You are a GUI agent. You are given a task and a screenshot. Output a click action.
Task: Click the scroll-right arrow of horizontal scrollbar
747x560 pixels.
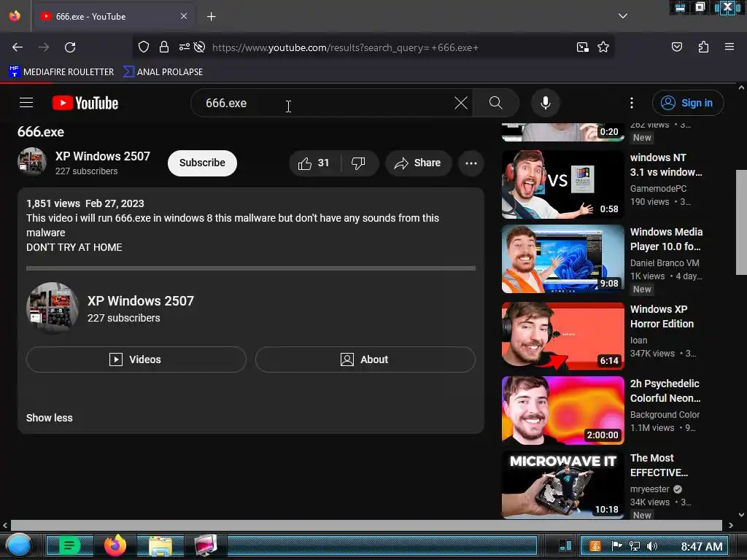(x=730, y=525)
